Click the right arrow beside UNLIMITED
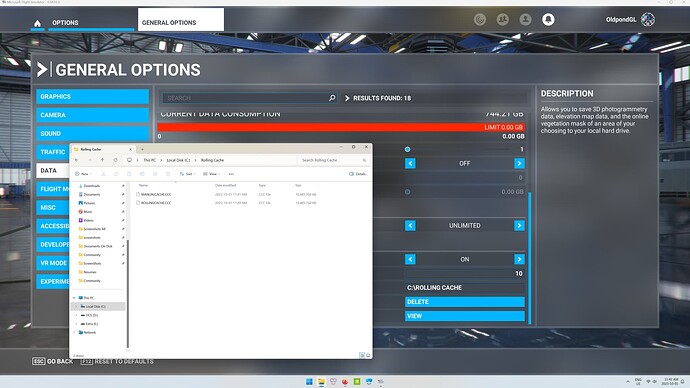This screenshot has height=388, width=690. coord(519,226)
